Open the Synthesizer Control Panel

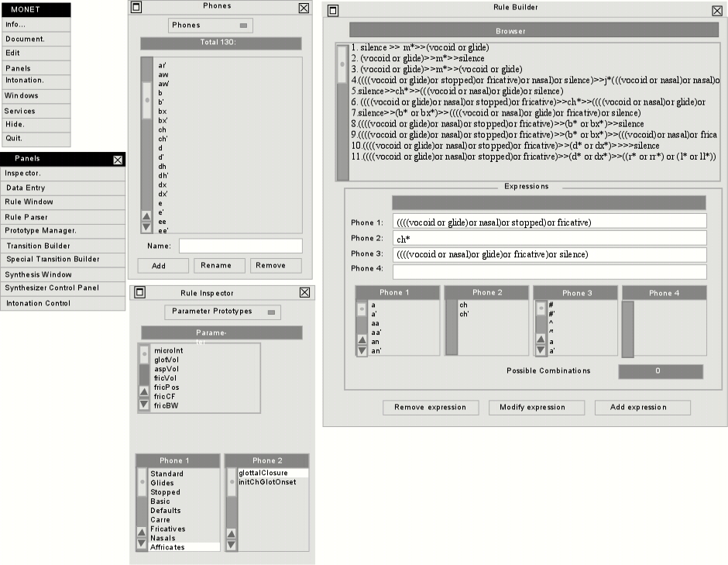coord(63,288)
